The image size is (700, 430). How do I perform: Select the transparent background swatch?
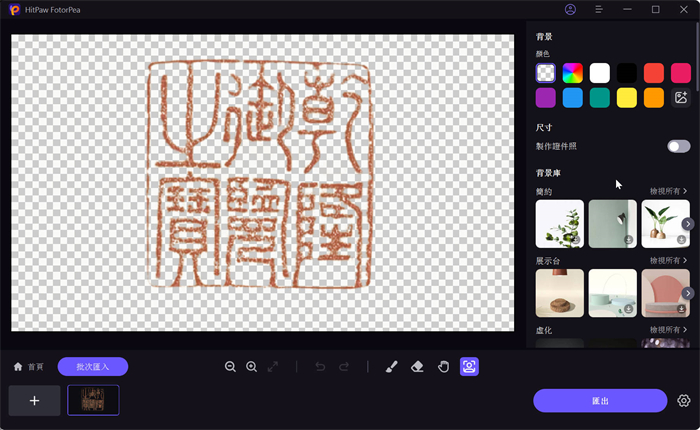[x=546, y=73]
